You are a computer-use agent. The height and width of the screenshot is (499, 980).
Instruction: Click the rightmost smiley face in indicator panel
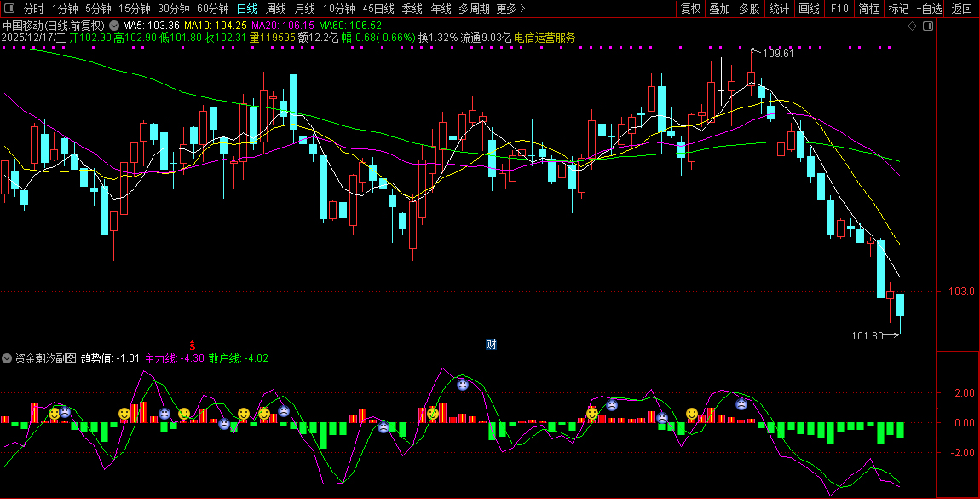click(x=692, y=414)
